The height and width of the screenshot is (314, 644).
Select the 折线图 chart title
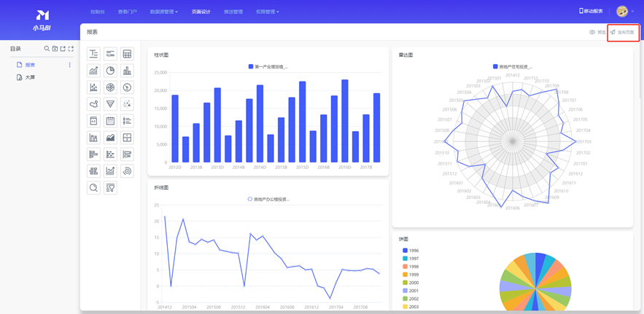tap(161, 187)
